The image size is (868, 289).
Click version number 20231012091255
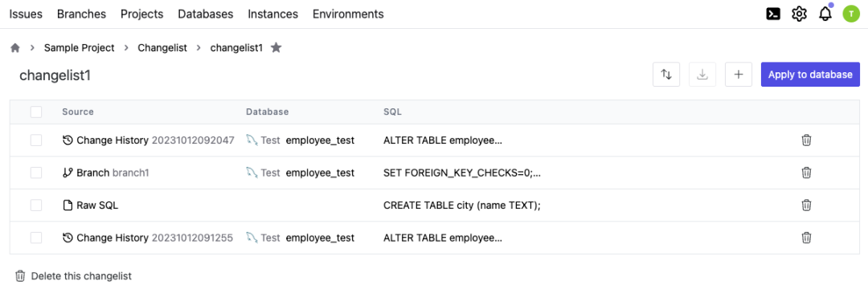192,238
